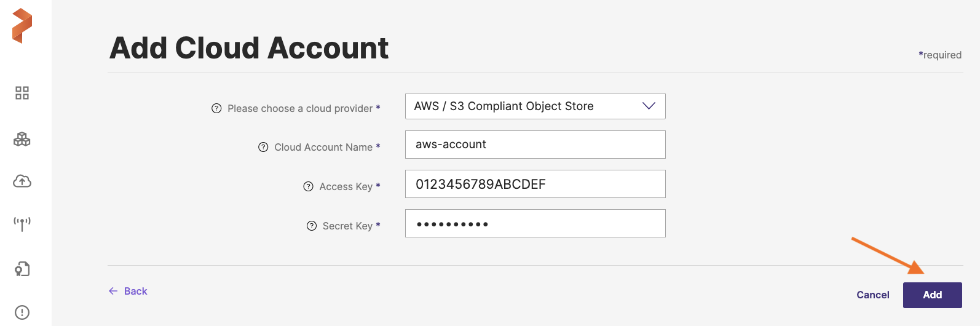980x326 pixels.
Task: Click help icon beside Secret Key label
Action: [x=312, y=226]
